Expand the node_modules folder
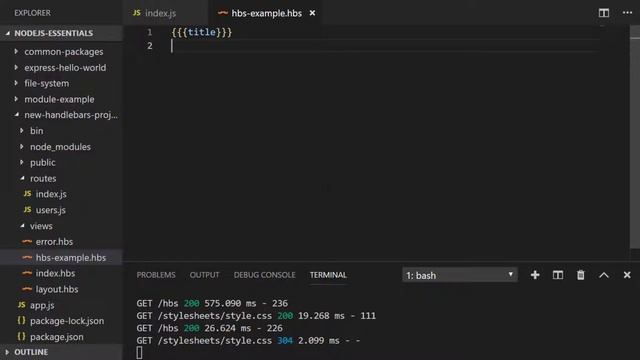Image resolution: width=640 pixels, height=360 pixels. pos(61,147)
